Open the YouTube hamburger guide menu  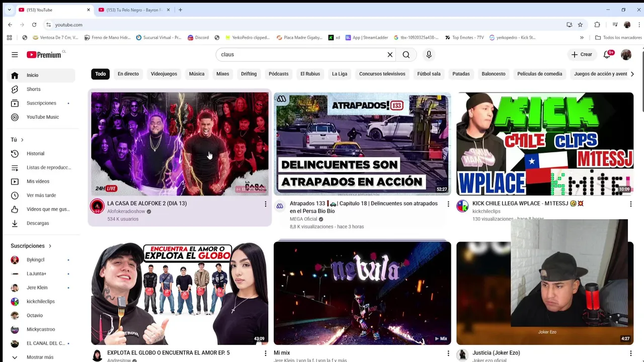(15, 54)
